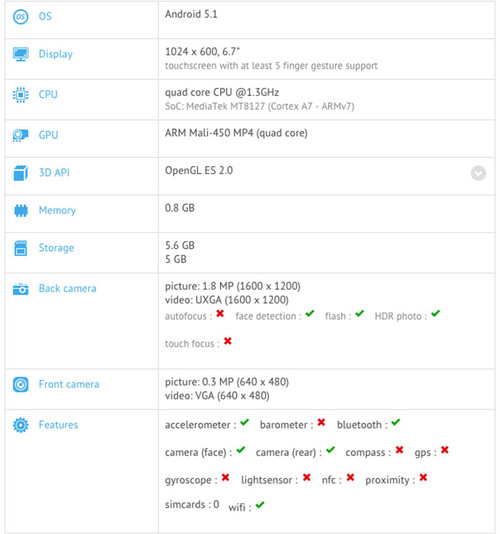
Task: Click the wifi green checkmark
Action: (260, 505)
